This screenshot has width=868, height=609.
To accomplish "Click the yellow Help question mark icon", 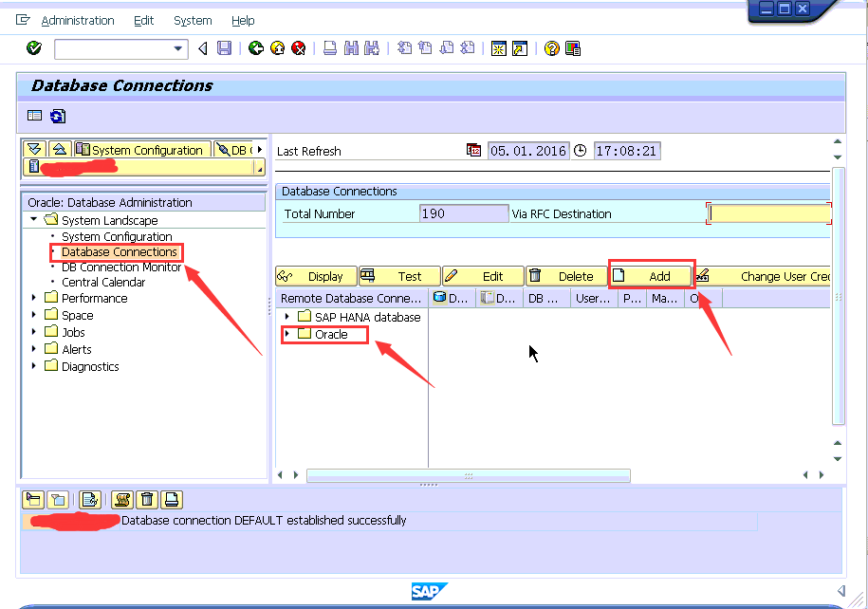I will (x=551, y=48).
